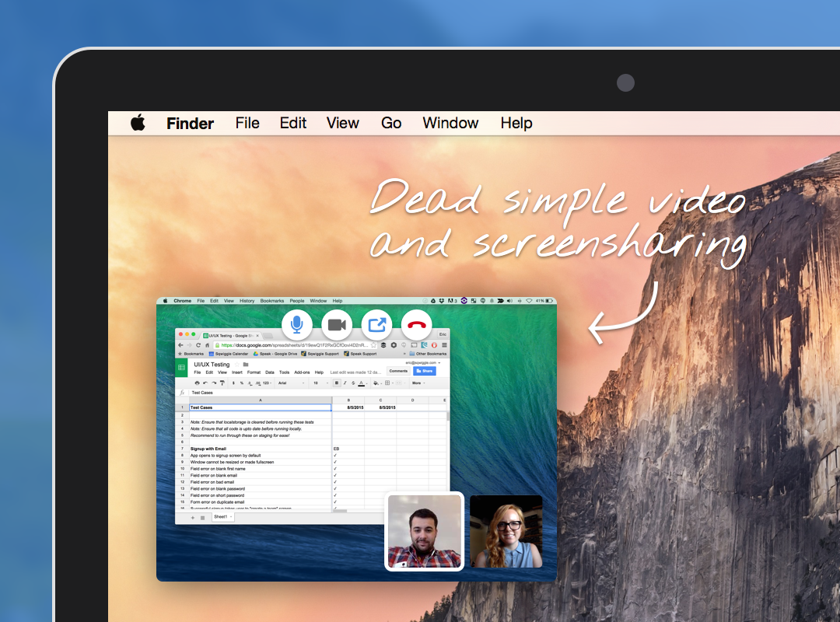840x622 pixels.
Task: Open the View menu in the Finder bar
Action: 343,123
